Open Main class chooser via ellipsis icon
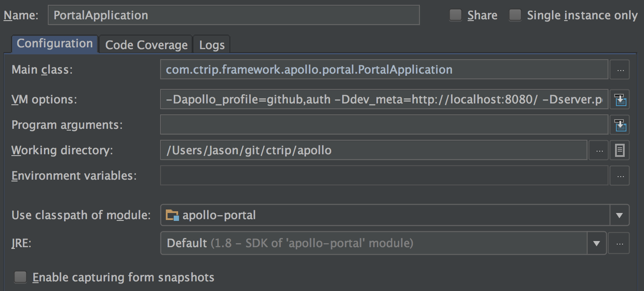The image size is (644, 291). pos(619,69)
